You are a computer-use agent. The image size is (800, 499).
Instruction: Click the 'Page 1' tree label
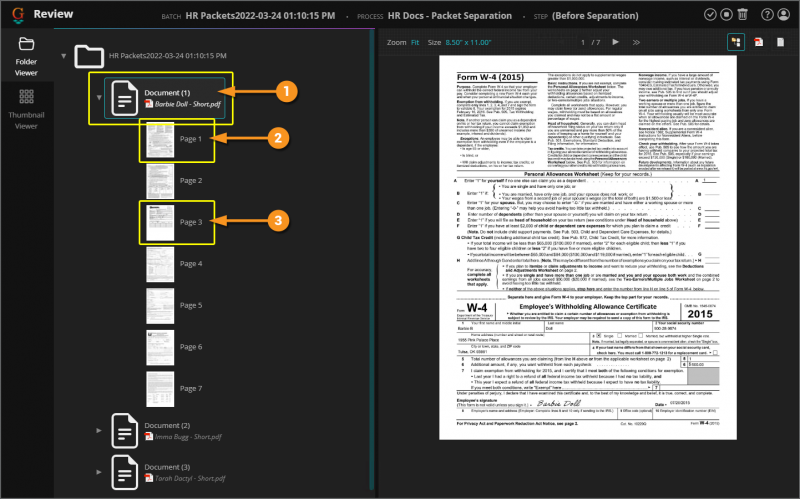coord(191,139)
